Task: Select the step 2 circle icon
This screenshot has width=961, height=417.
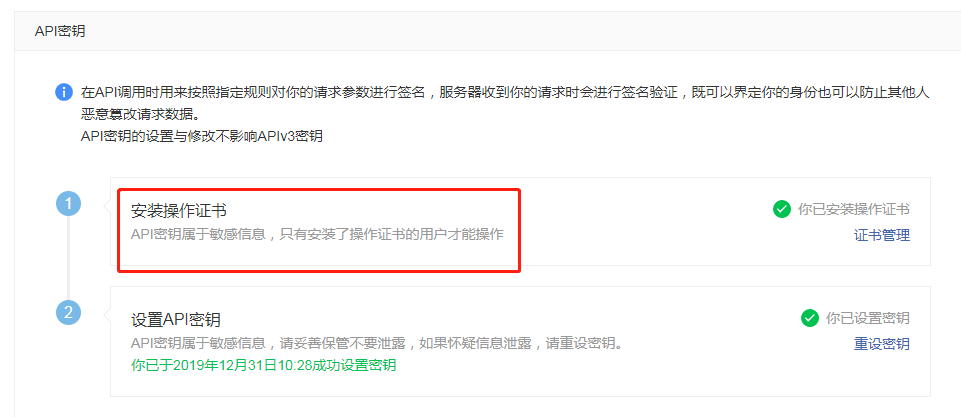Action: pos(69,312)
